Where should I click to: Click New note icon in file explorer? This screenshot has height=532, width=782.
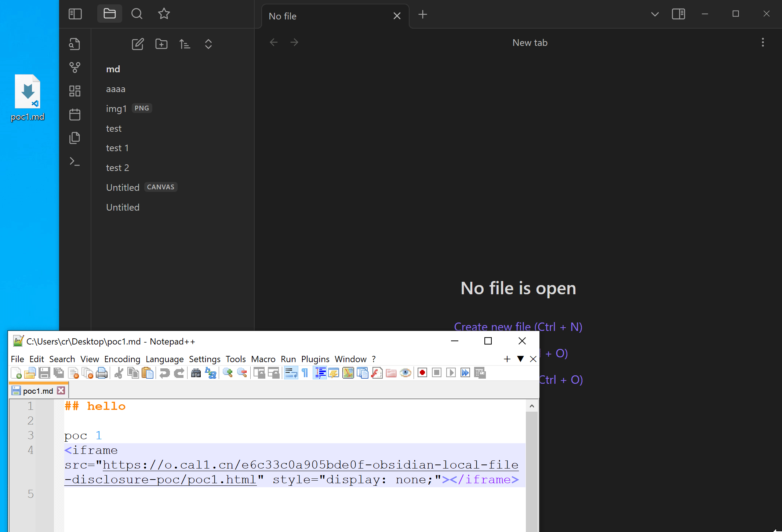pyautogui.click(x=138, y=44)
